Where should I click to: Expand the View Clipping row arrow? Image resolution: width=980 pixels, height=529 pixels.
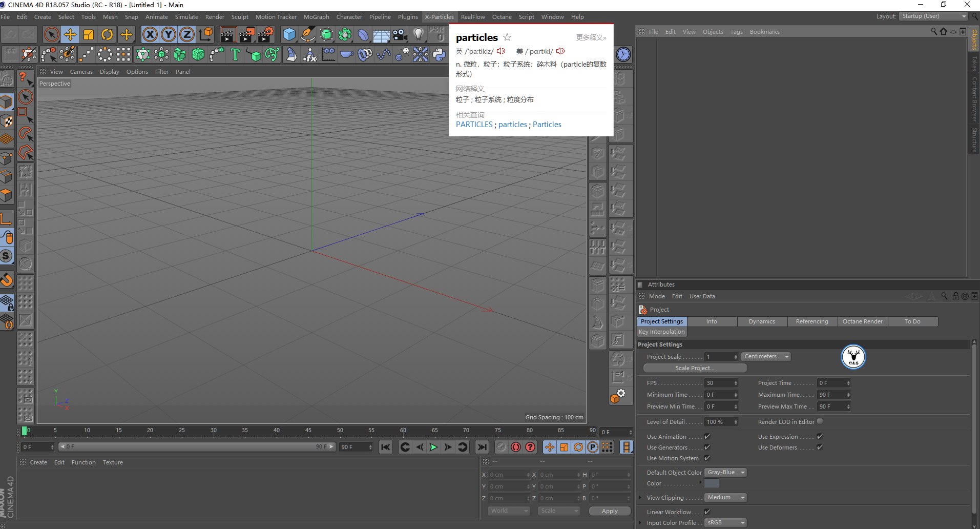640,498
